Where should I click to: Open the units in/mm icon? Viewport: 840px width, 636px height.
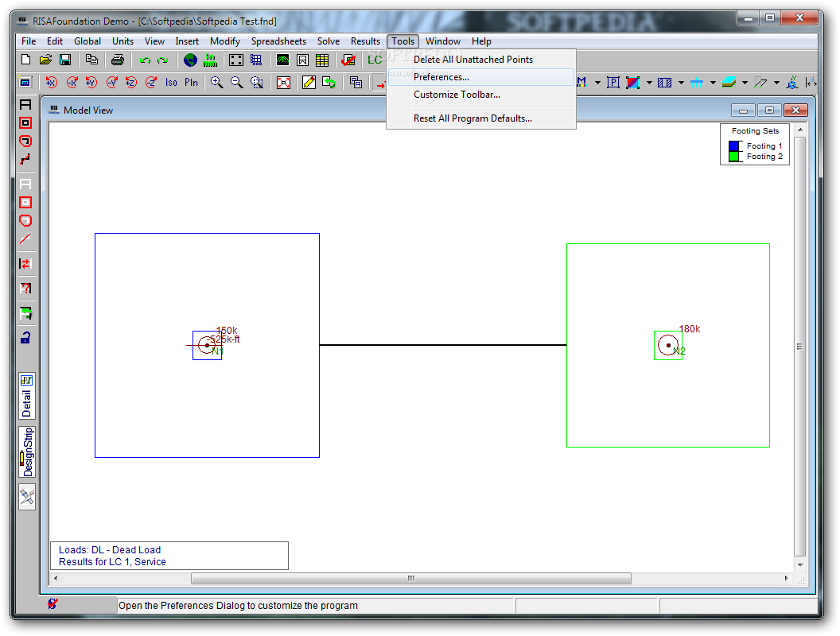pyautogui.click(x=210, y=60)
